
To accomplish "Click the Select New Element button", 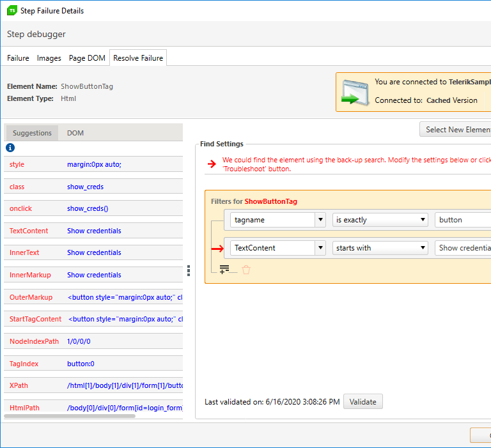I will [x=455, y=129].
